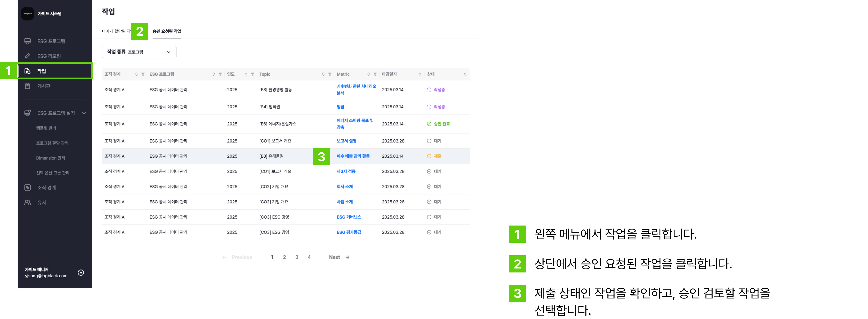This screenshot has width=868, height=319.
Task: Open 템플릿 관리 submenu item
Action: pyautogui.click(x=46, y=128)
